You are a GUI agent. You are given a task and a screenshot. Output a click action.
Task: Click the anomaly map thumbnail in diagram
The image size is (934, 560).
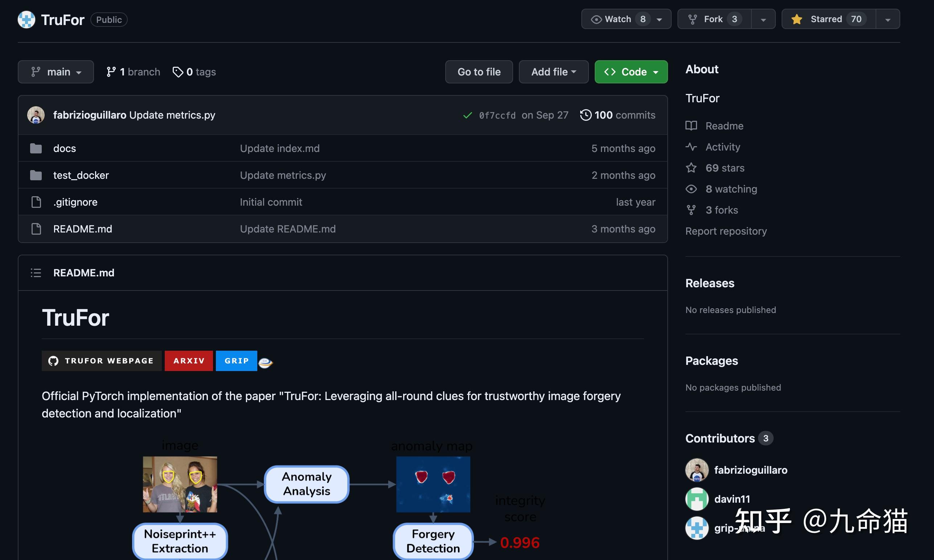(x=433, y=485)
